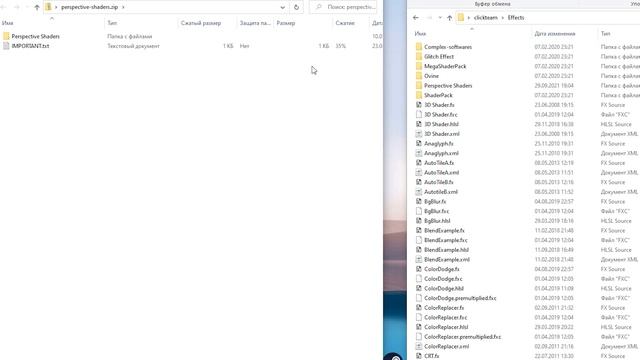Select the 3D Shader.fxc file icon
Screen dimensions: 640x360
pos(419,115)
